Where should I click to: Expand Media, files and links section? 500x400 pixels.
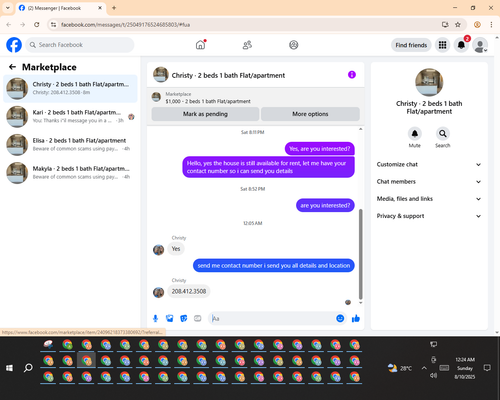429,199
